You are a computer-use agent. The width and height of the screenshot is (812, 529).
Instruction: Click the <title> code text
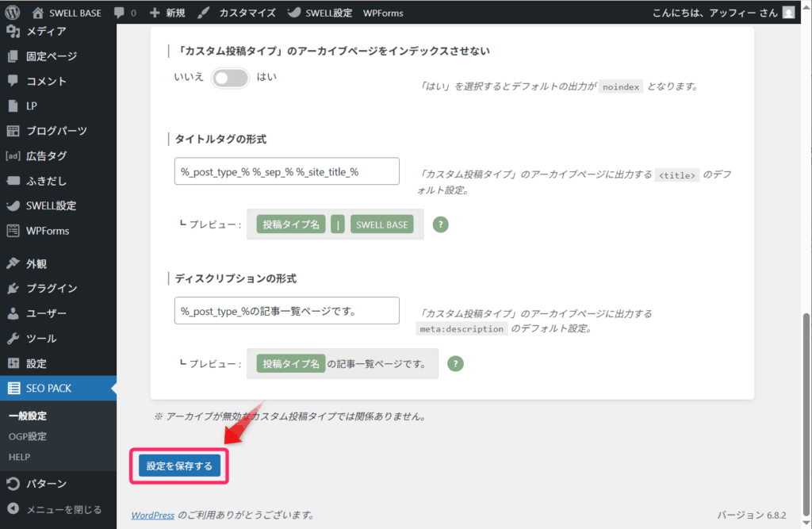(677, 175)
